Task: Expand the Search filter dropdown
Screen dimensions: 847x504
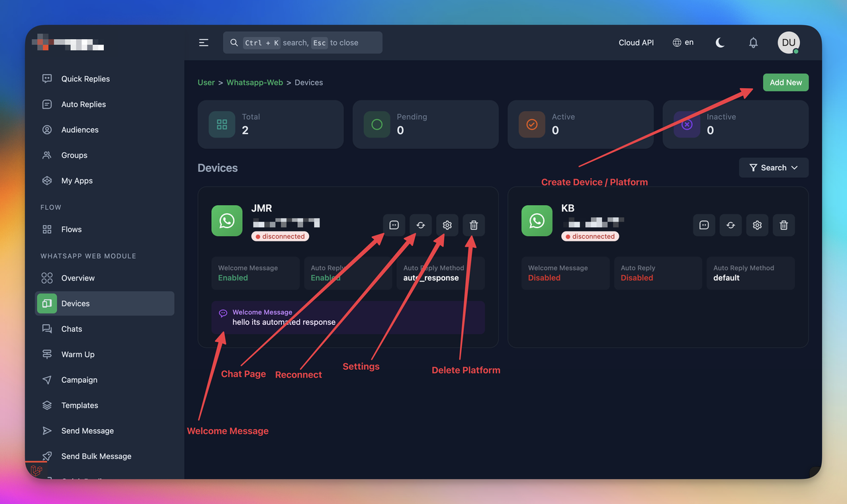Action: tap(774, 168)
